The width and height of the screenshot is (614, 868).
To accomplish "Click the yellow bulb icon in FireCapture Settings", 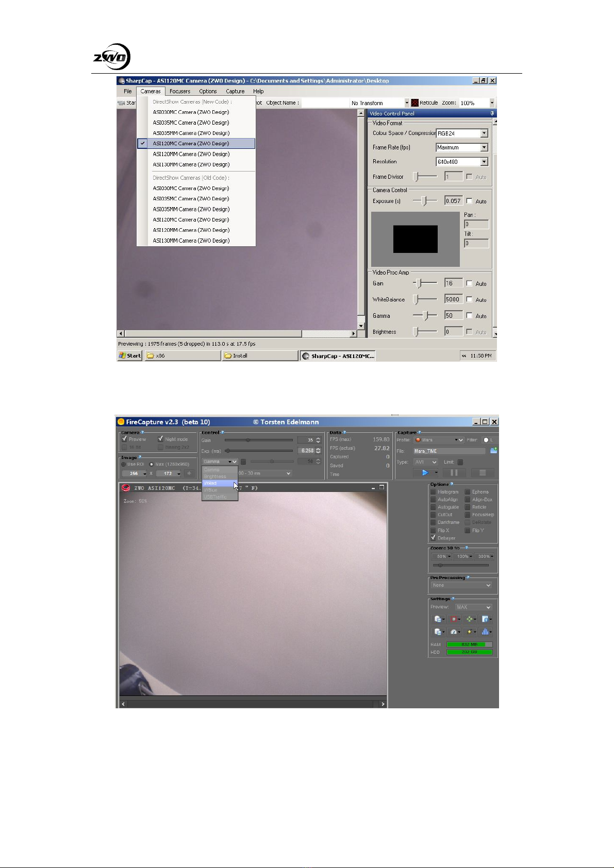I will 469,632.
